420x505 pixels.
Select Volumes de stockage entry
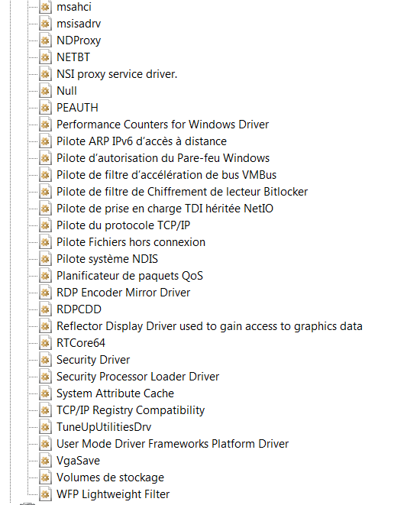(110, 477)
